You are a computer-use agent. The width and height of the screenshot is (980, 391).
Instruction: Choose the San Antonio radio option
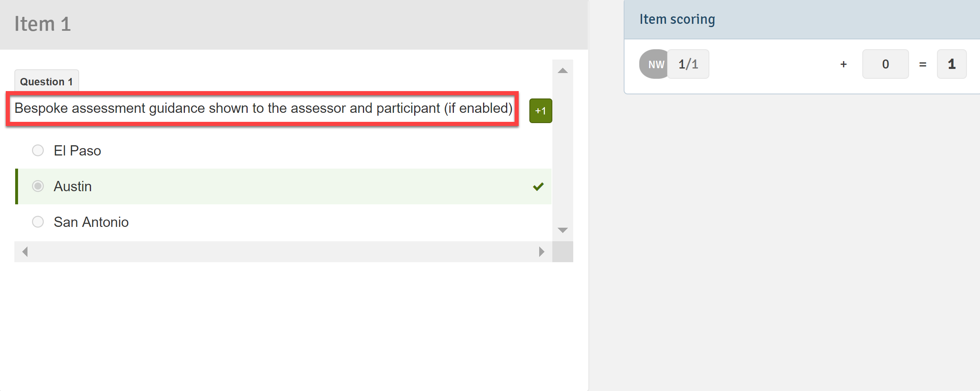click(38, 222)
